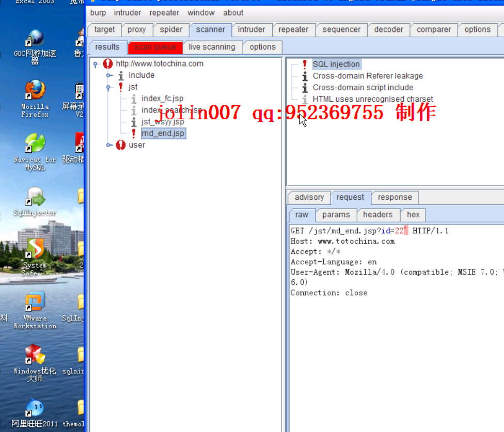Show the advisory tab for the issue
This screenshot has width=504, height=432.
[x=309, y=197]
